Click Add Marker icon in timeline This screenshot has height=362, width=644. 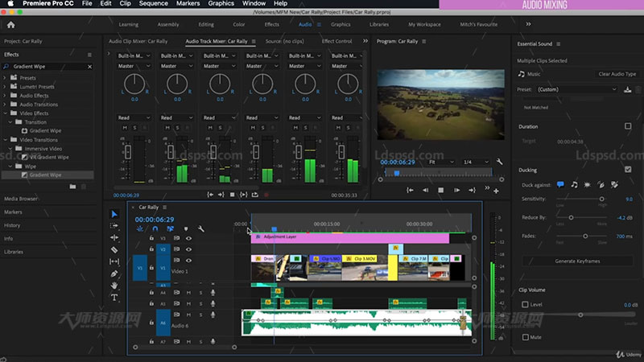click(x=186, y=228)
